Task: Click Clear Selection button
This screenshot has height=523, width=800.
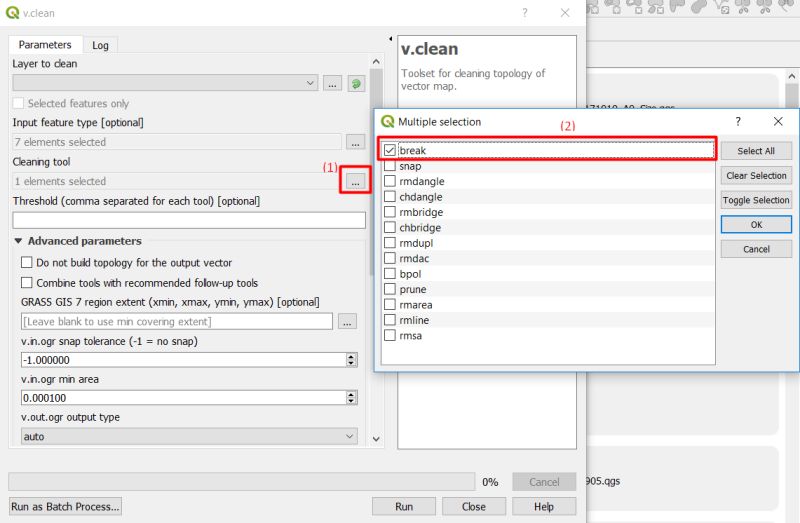Action: point(756,176)
